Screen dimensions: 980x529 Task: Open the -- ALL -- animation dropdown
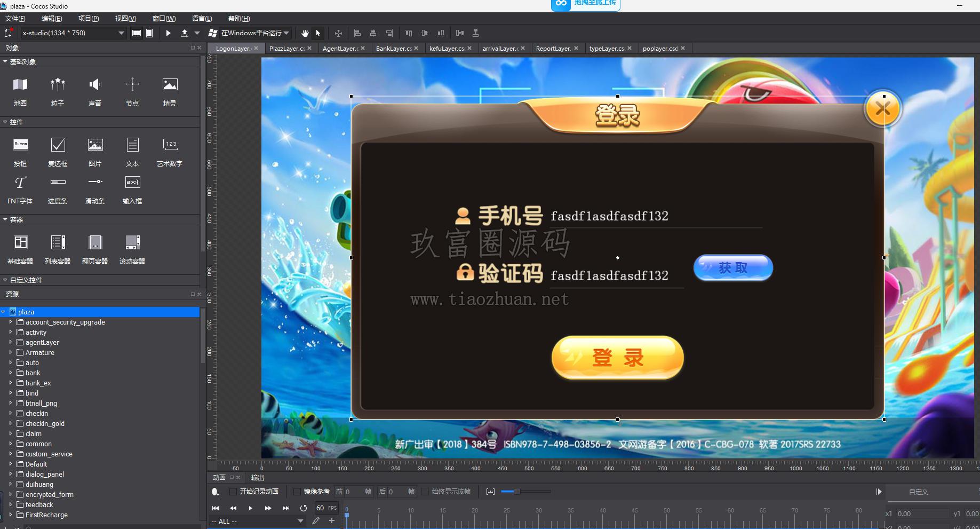coord(258,521)
